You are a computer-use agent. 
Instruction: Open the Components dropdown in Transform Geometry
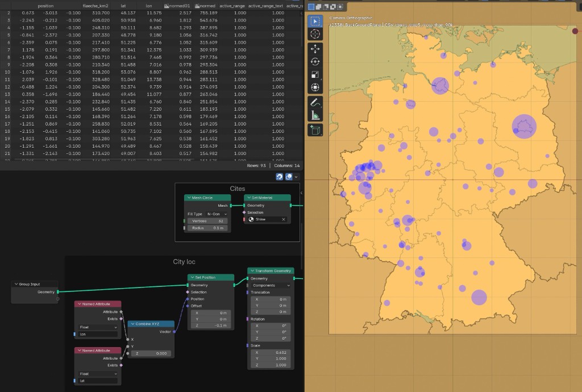[x=271, y=286]
